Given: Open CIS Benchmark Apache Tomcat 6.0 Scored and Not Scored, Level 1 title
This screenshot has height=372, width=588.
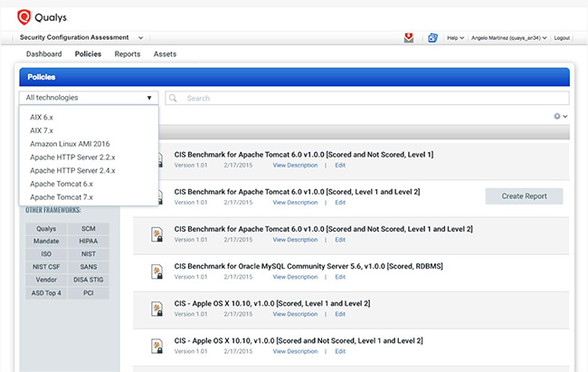Looking at the screenshot, I should (304, 155).
